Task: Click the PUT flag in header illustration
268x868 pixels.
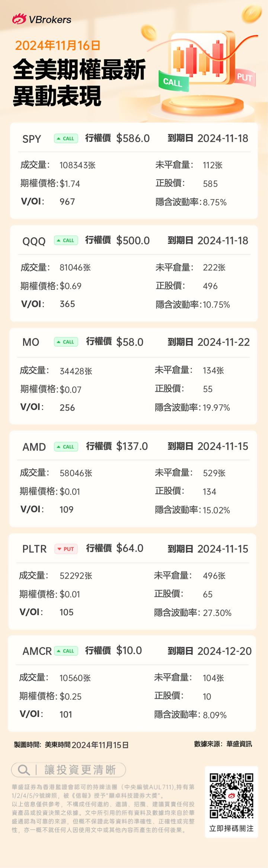Action: click(245, 77)
